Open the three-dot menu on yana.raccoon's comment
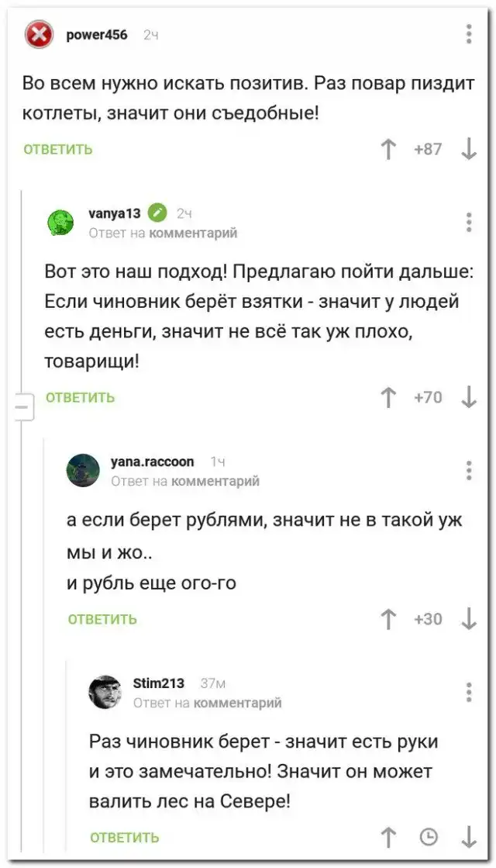Viewport: 496px width, 868px height. [x=469, y=470]
